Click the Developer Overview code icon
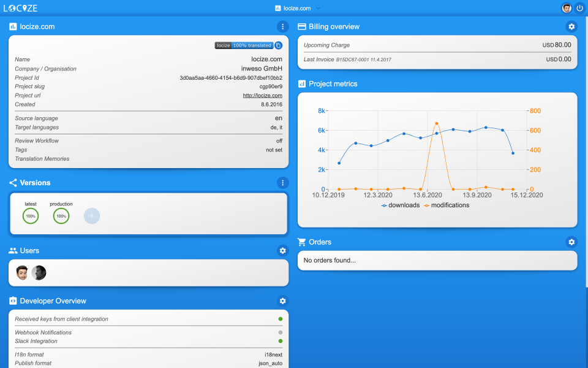 [13, 301]
